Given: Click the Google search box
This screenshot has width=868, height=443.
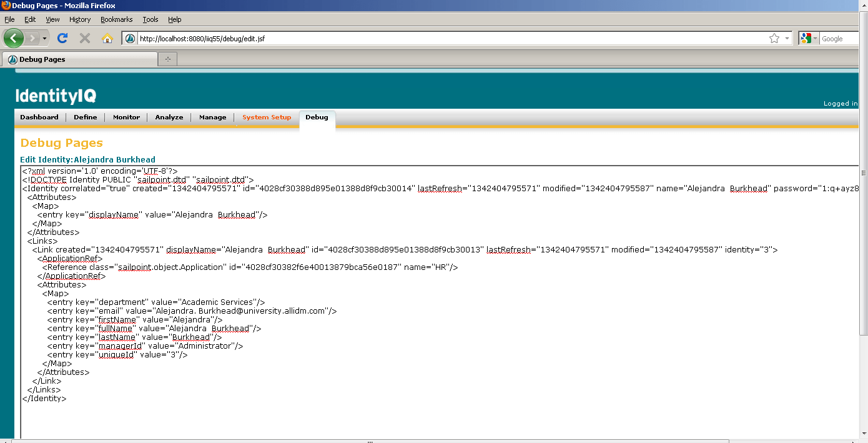Looking at the screenshot, I should pos(840,39).
